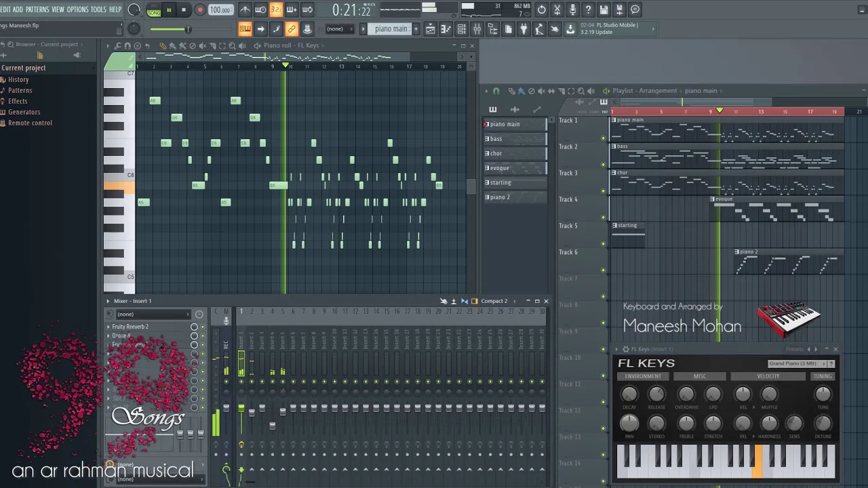Select the 'bass' pattern in picker
The image size is (868, 488).
[x=515, y=139]
